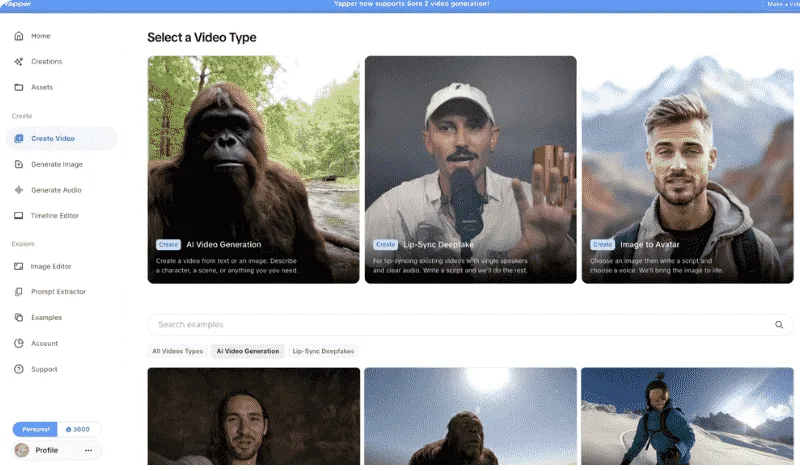Click the Lip-Sync Deepfake card title
The height and width of the screenshot is (471, 800).
pos(438,244)
